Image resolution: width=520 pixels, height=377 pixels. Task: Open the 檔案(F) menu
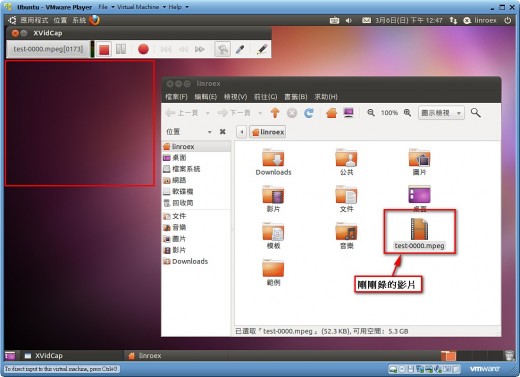[x=176, y=97]
